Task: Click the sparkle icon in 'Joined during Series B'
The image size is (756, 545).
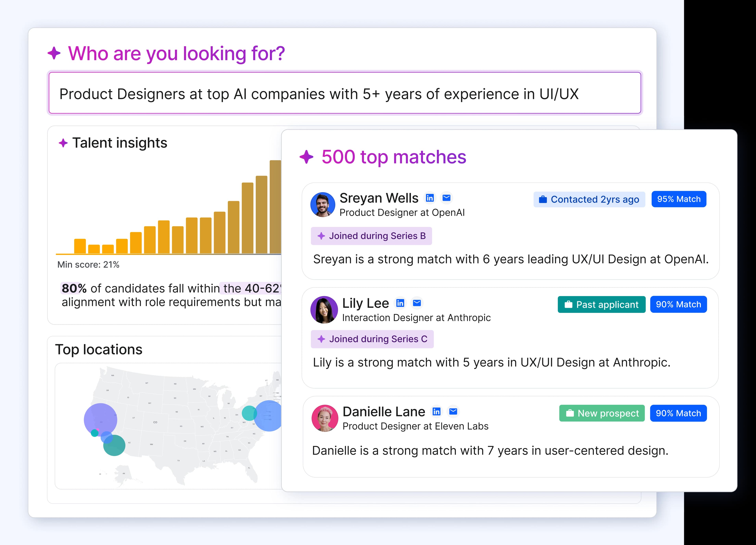Action: (321, 236)
